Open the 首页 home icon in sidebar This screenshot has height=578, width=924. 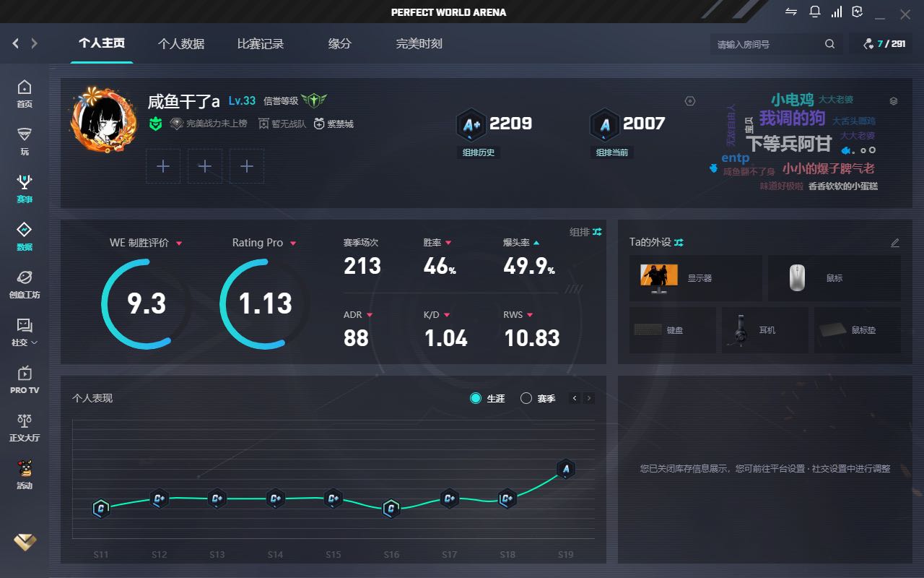25,93
